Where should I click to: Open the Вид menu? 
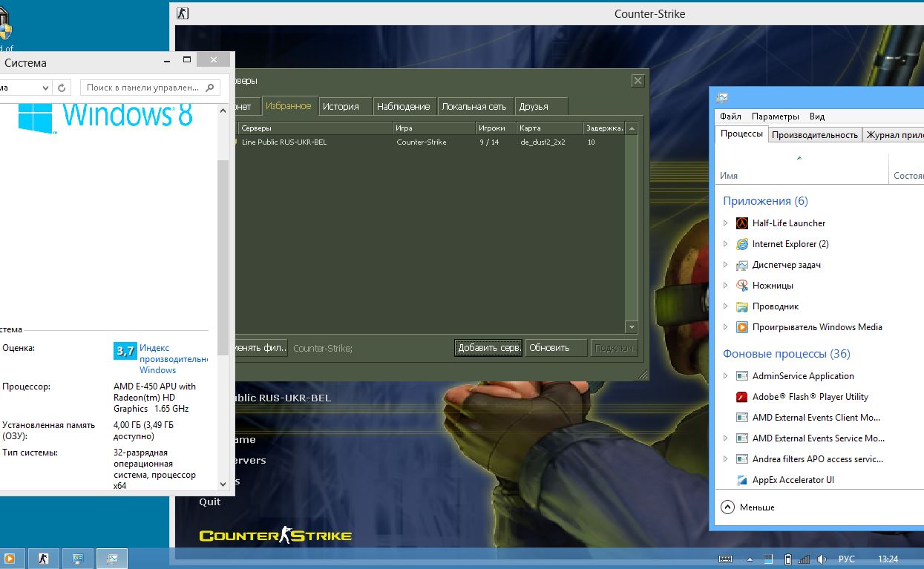click(x=817, y=116)
